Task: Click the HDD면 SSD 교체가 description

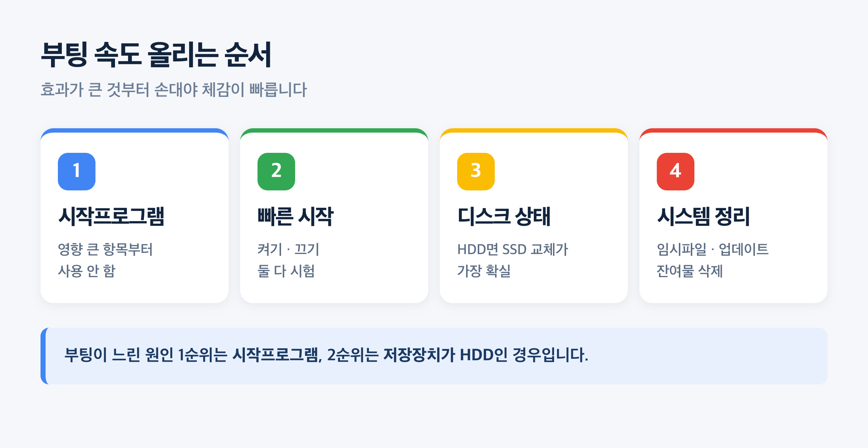Action: pyautogui.click(x=512, y=249)
